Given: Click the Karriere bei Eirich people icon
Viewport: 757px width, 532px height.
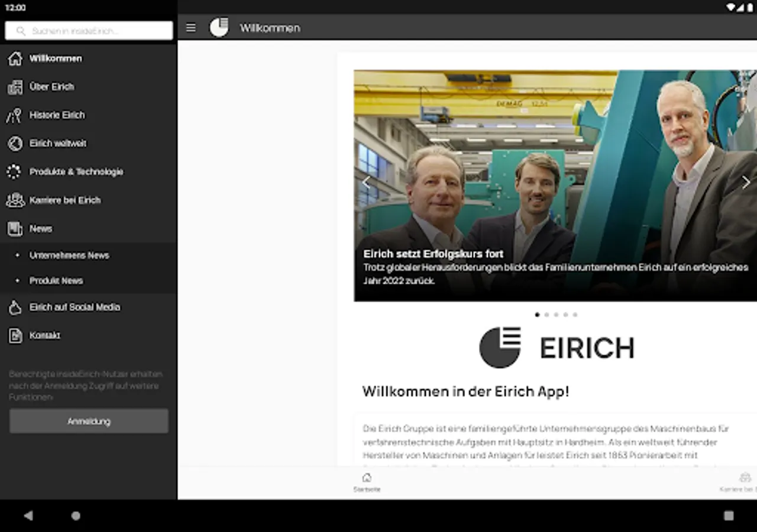Looking at the screenshot, I should pyautogui.click(x=15, y=200).
